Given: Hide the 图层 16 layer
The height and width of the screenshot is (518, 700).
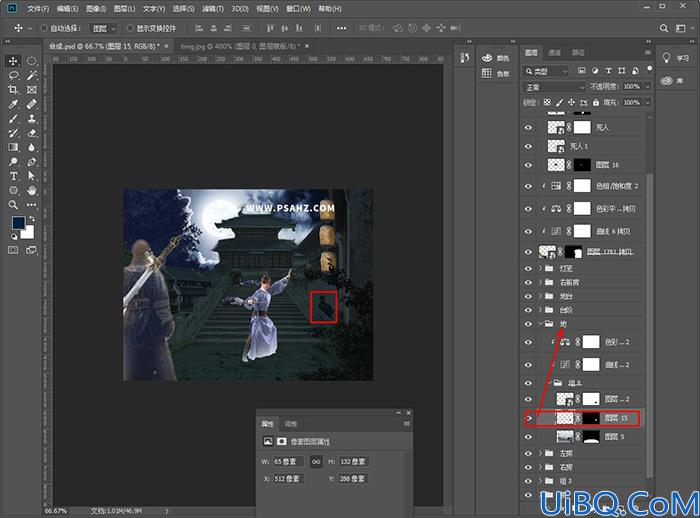Looking at the screenshot, I should pos(528,165).
